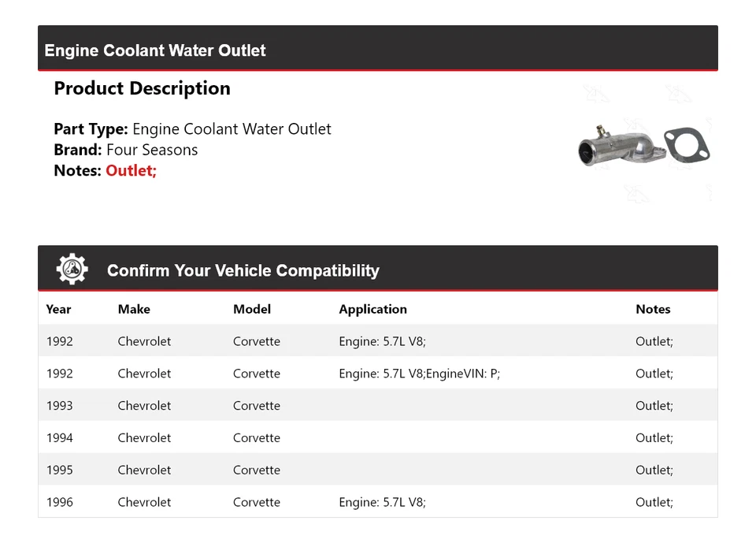Click the Notes column header
Screen dimensions: 756x543
pyautogui.click(x=653, y=309)
